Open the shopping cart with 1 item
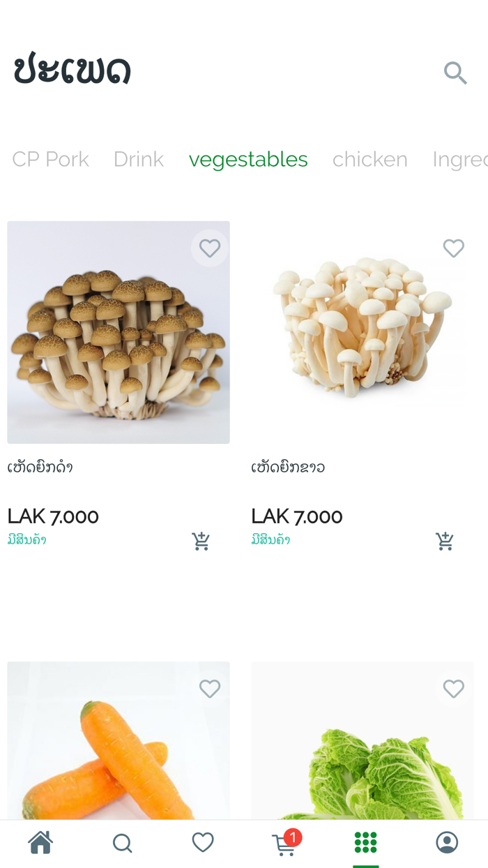Screen dimensions: 488x868 point(282,844)
